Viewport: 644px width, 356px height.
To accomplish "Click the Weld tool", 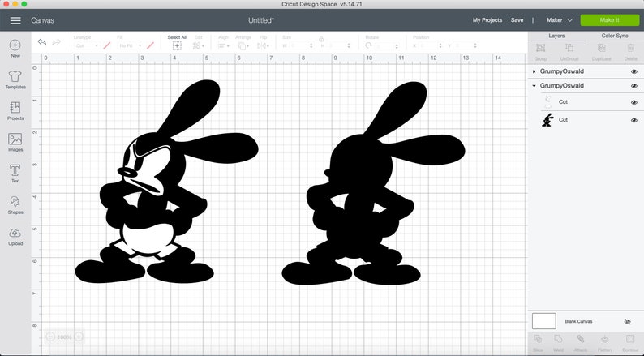I will (x=558, y=343).
